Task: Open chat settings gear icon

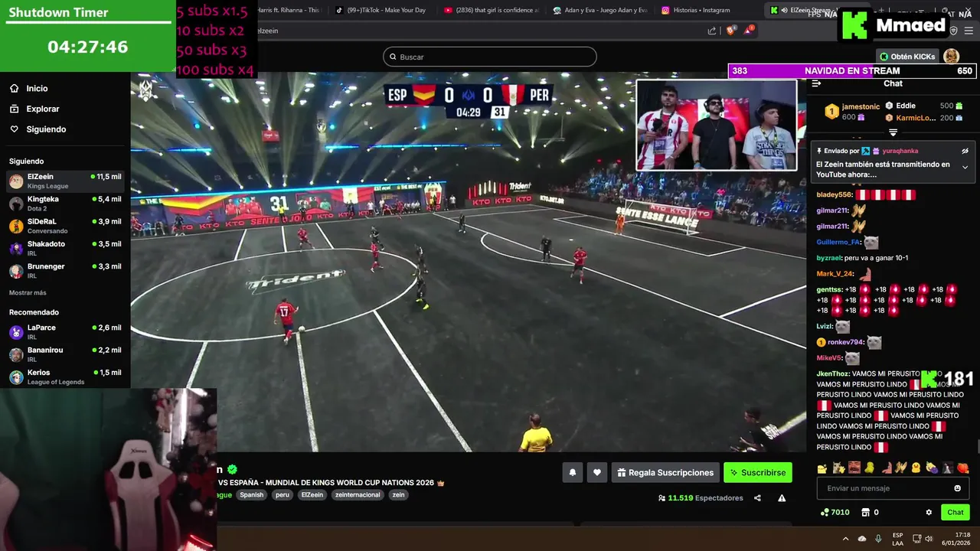Action: pyautogui.click(x=929, y=513)
